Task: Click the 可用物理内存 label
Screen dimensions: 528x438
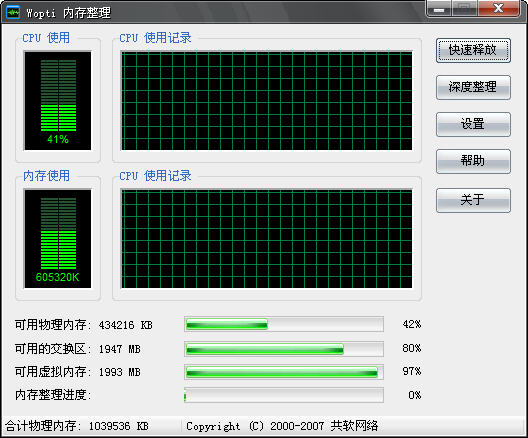Action: coord(53,325)
